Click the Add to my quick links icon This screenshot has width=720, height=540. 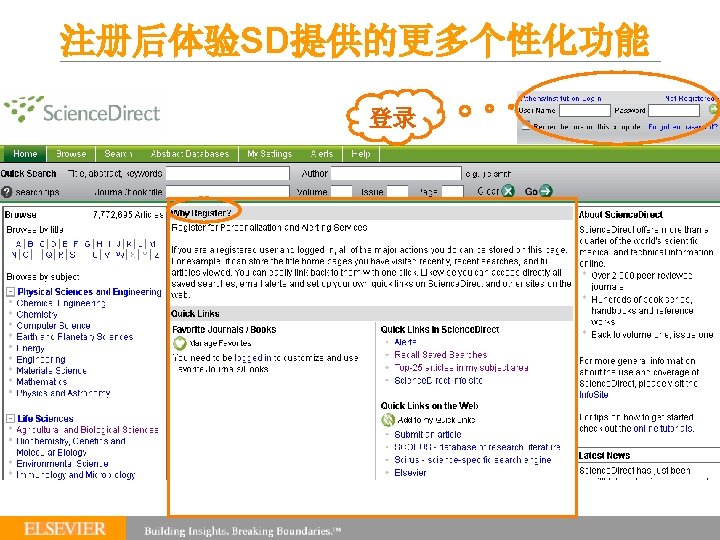388,420
